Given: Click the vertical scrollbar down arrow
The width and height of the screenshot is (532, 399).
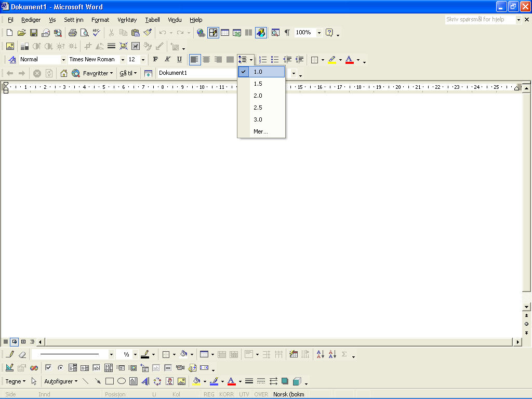Looking at the screenshot, I should (527, 307).
